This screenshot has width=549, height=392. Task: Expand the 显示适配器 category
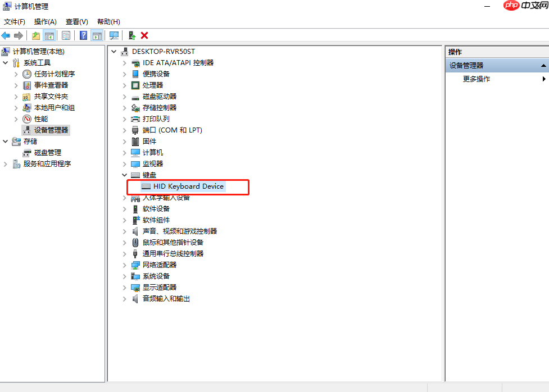(x=124, y=287)
